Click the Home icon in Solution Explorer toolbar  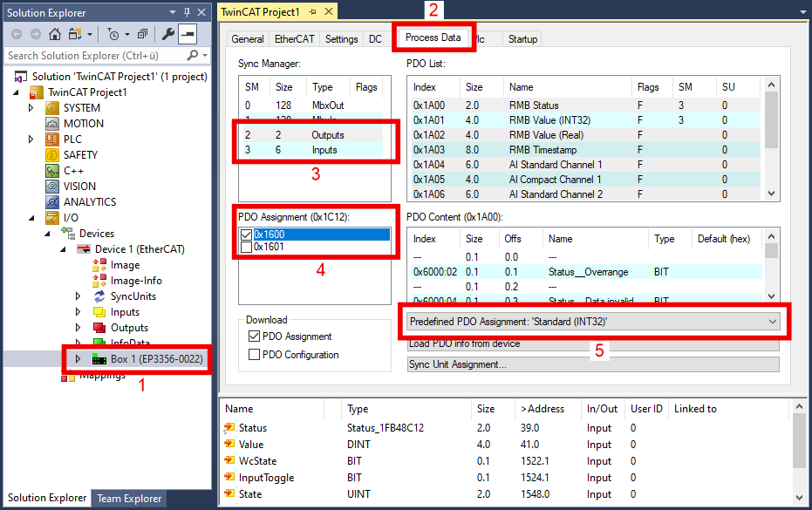click(54, 34)
